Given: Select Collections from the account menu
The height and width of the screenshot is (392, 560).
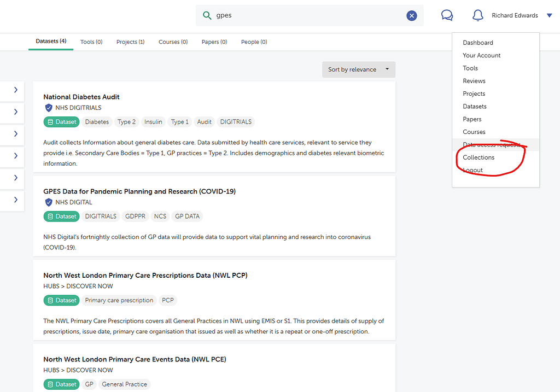Looking at the screenshot, I should click(x=479, y=157).
